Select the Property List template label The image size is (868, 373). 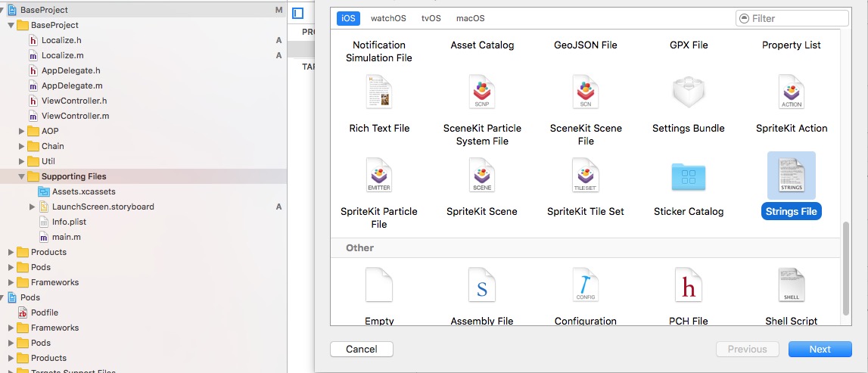(x=791, y=45)
